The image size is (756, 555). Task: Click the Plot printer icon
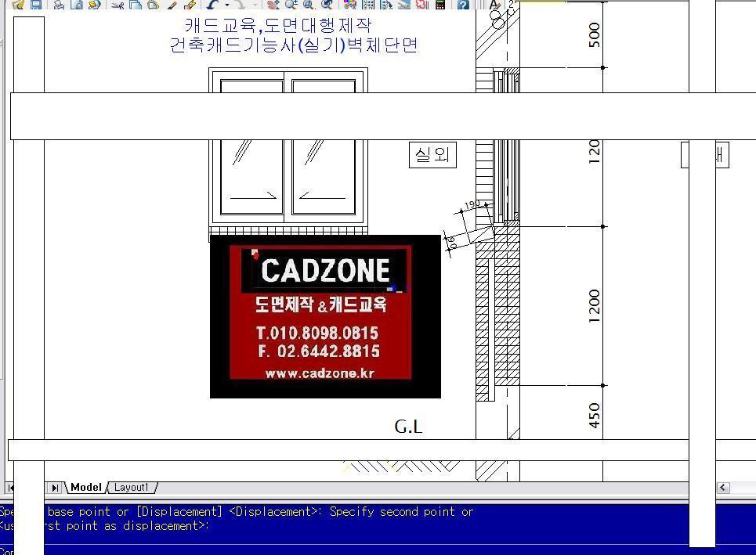(58, 5)
